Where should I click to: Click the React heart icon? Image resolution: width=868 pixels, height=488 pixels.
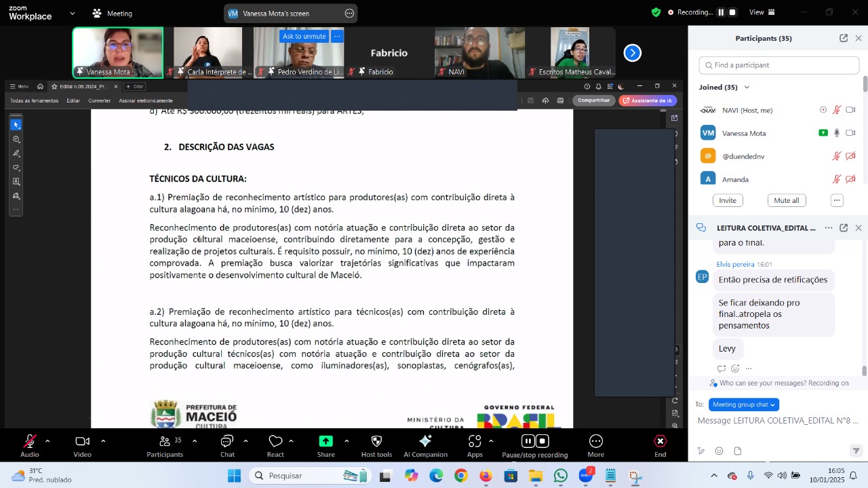click(275, 442)
